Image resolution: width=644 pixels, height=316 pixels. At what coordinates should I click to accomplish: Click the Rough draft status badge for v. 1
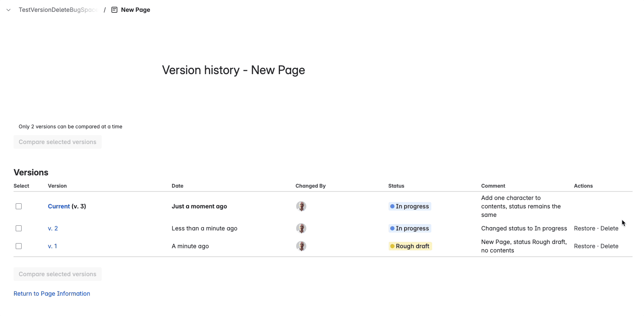(x=410, y=246)
